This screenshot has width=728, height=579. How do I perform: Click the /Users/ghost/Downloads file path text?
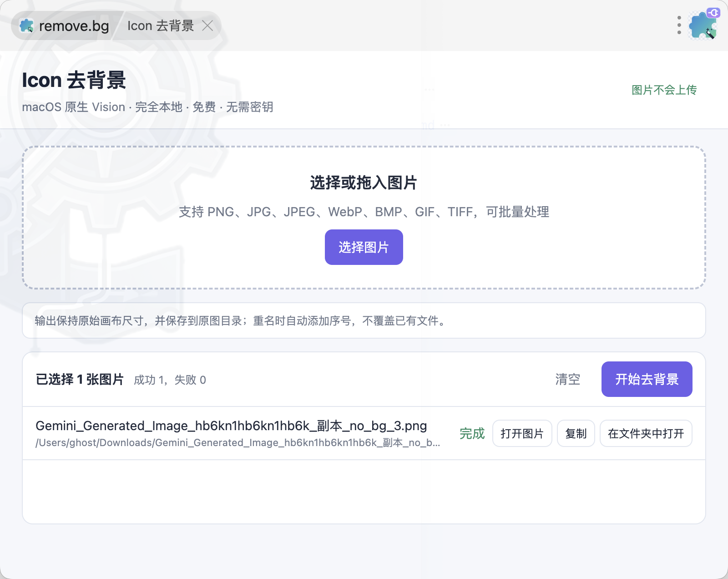[238, 443]
